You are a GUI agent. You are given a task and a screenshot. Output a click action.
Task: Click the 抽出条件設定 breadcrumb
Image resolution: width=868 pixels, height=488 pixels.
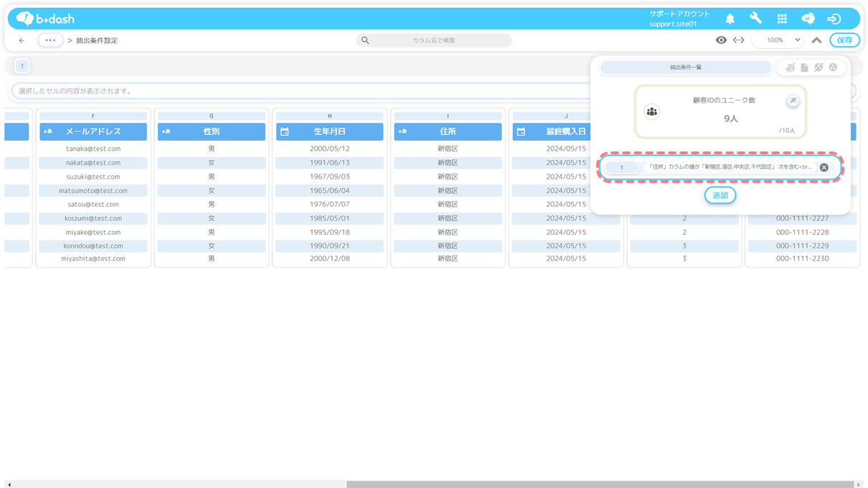click(x=97, y=41)
